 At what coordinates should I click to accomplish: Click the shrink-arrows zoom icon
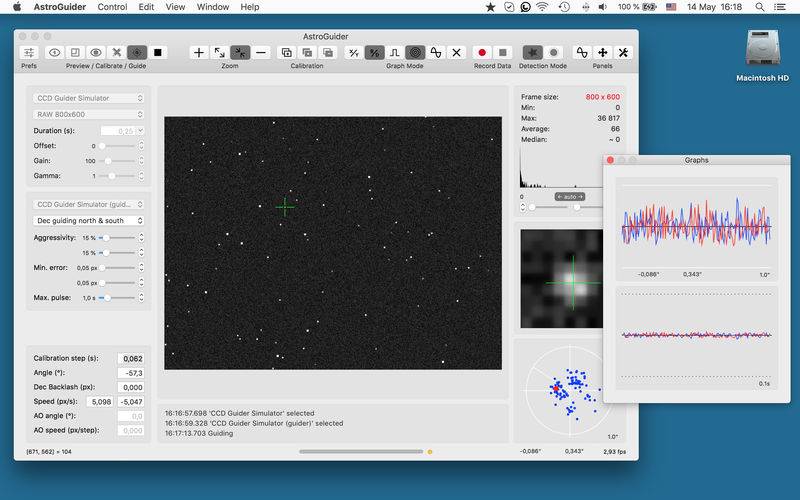tap(240, 53)
